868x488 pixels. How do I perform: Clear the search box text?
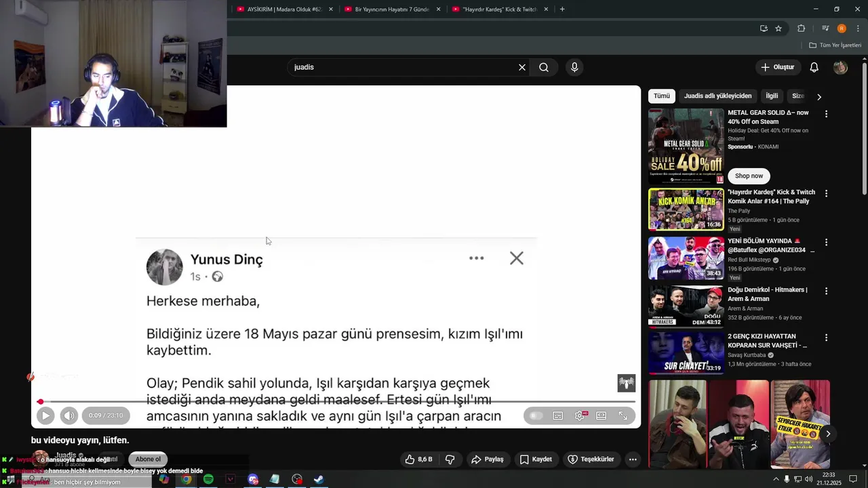click(522, 67)
